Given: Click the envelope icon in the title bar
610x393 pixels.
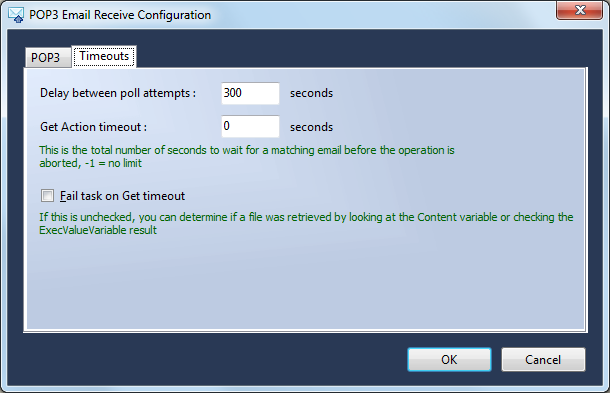Looking at the screenshot, I should 16,15.
